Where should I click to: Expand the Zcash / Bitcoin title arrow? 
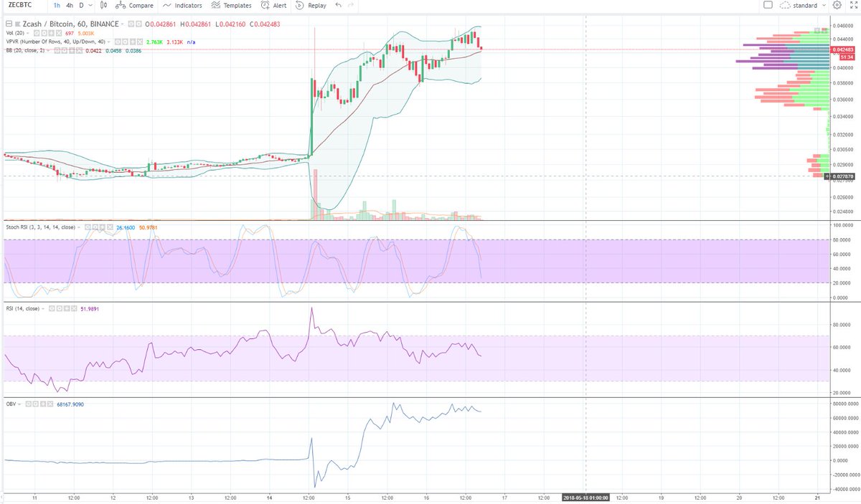[x=122, y=24]
